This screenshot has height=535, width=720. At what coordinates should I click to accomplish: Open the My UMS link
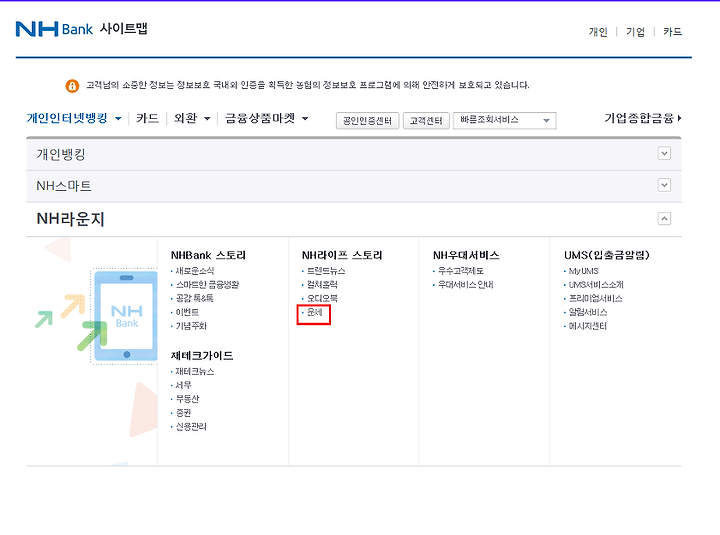tap(583, 271)
